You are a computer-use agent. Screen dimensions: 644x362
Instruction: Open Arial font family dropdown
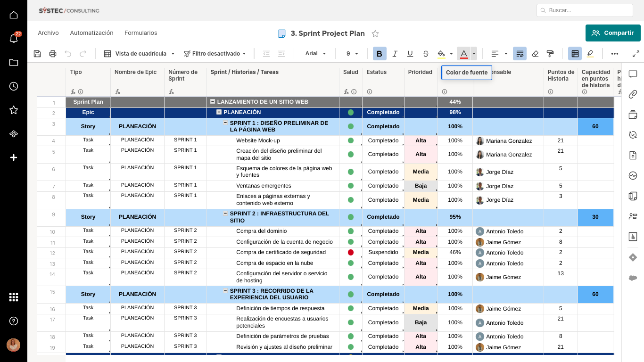[315, 54]
